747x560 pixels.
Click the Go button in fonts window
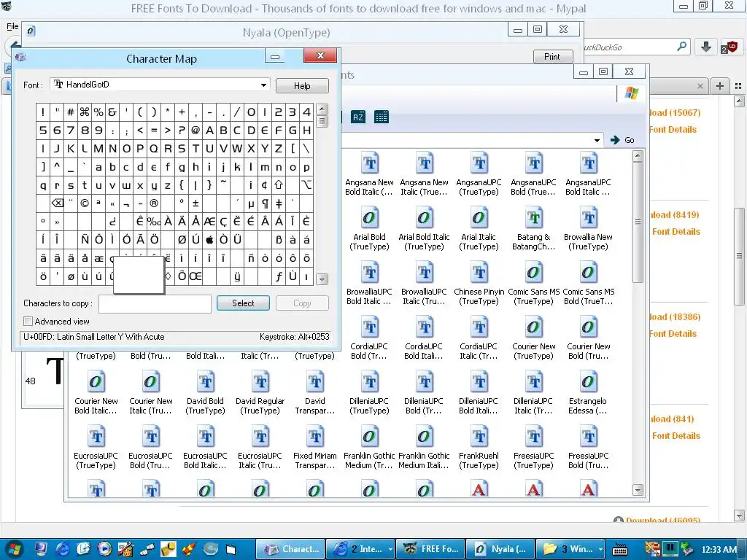(x=623, y=140)
